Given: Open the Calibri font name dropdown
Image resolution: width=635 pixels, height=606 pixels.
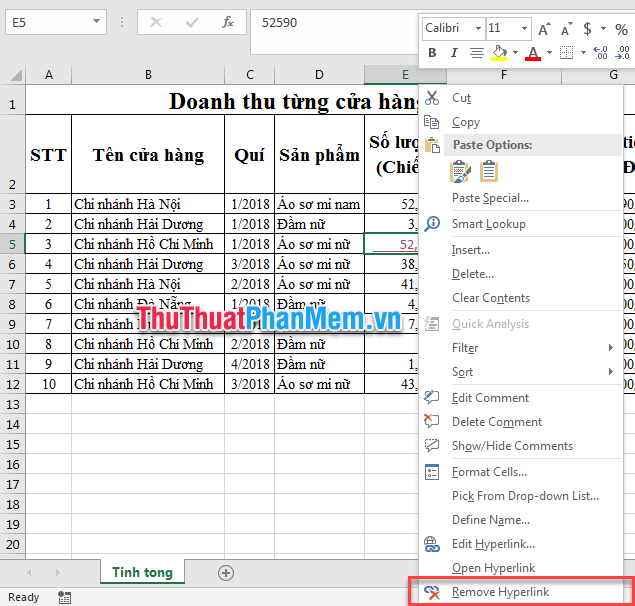Looking at the screenshot, I should (x=478, y=28).
